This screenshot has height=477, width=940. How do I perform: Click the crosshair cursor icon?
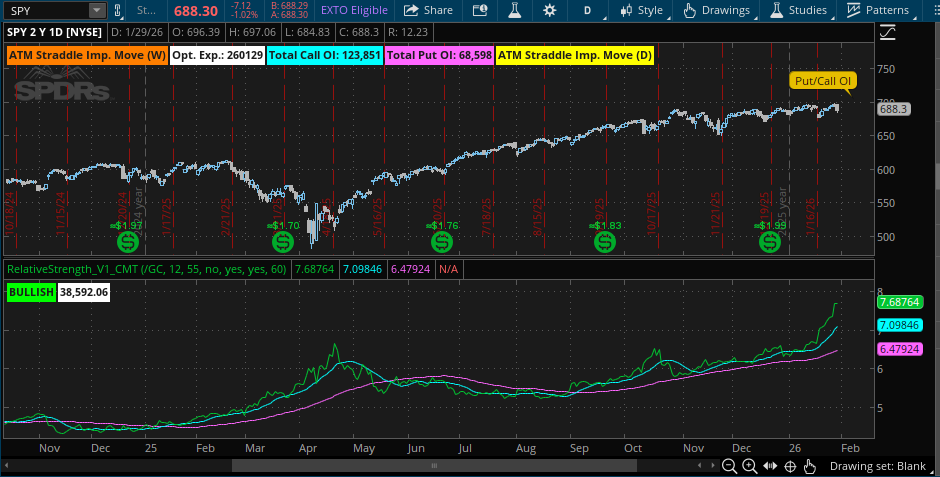point(790,466)
